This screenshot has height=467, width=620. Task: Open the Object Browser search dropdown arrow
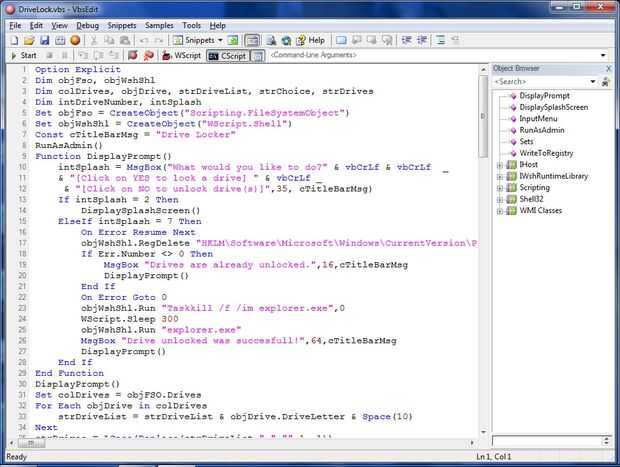(593, 81)
